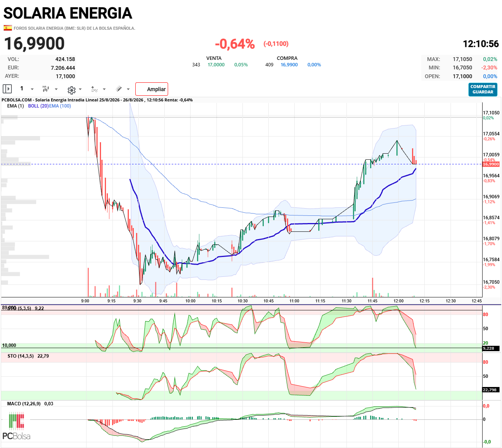The height and width of the screenshot is (448, 502).
Task: Click the BOLL (20) indicator label
Action: pos(38,106)
